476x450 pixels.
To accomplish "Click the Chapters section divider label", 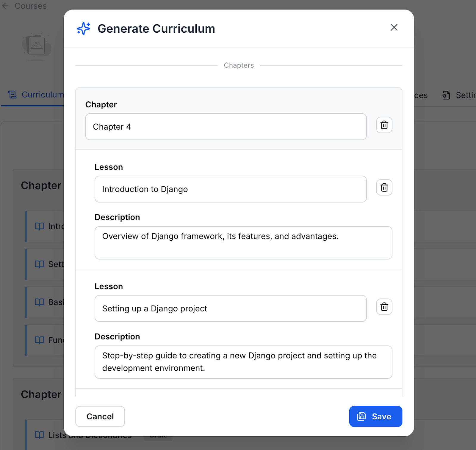I will click(239, 65).
